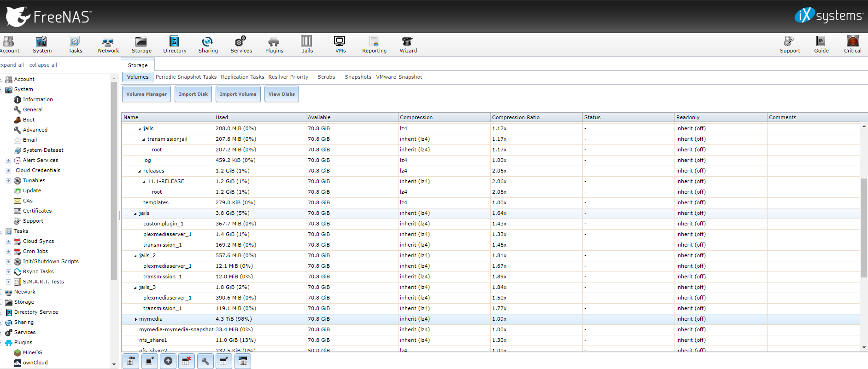Screen dimensions: 868x369
Task: Open the Sharing toolbar icon
Action: coord(208,45)
